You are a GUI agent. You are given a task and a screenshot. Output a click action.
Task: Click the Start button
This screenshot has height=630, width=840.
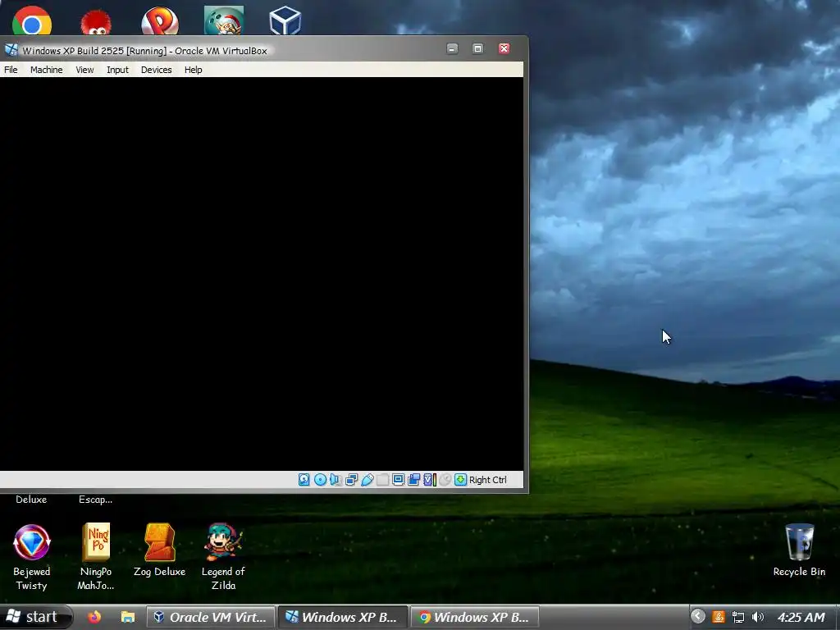[35, 617]
